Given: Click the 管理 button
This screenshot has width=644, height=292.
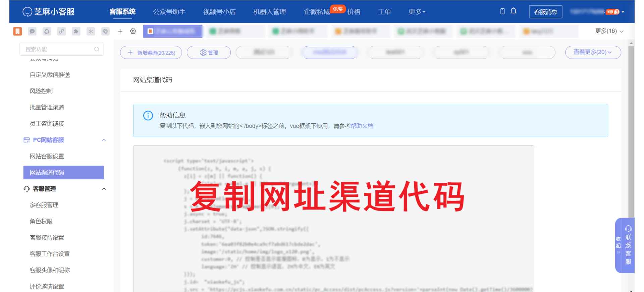Looking at the screenshot, I should [x=209, y=53].
